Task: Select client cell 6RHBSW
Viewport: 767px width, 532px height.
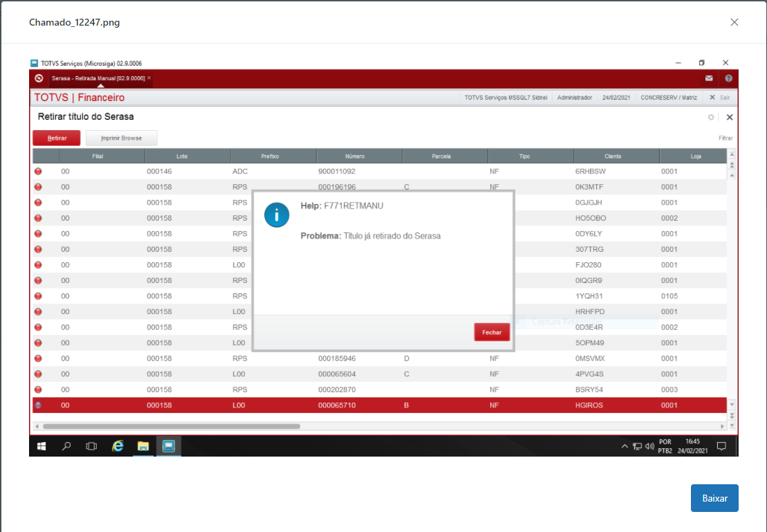Action: coord(591,172)
